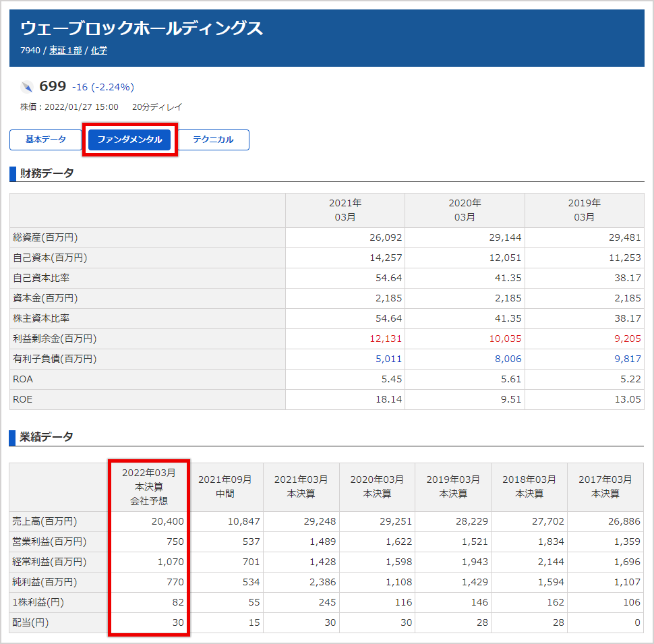654x644 pixels.
Task: Click the 自己資本(百万円) row label
Action: click(x=50, y=258)
